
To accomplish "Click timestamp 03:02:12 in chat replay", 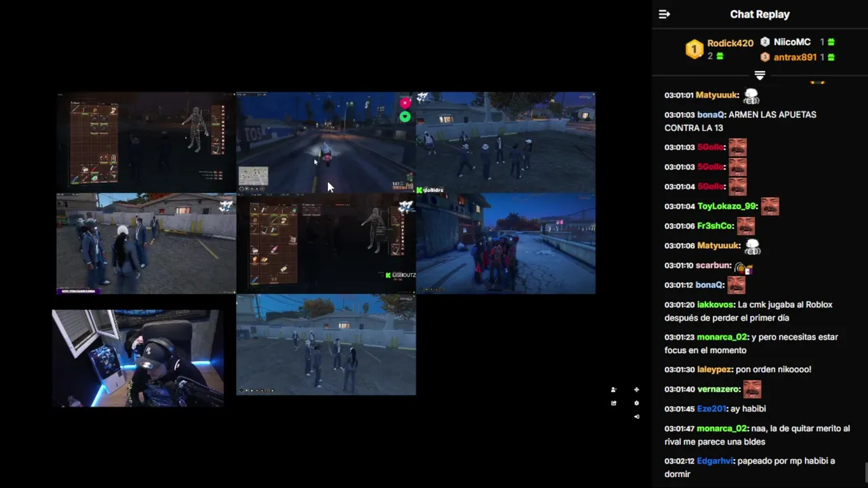I will (x=679, y=462).
